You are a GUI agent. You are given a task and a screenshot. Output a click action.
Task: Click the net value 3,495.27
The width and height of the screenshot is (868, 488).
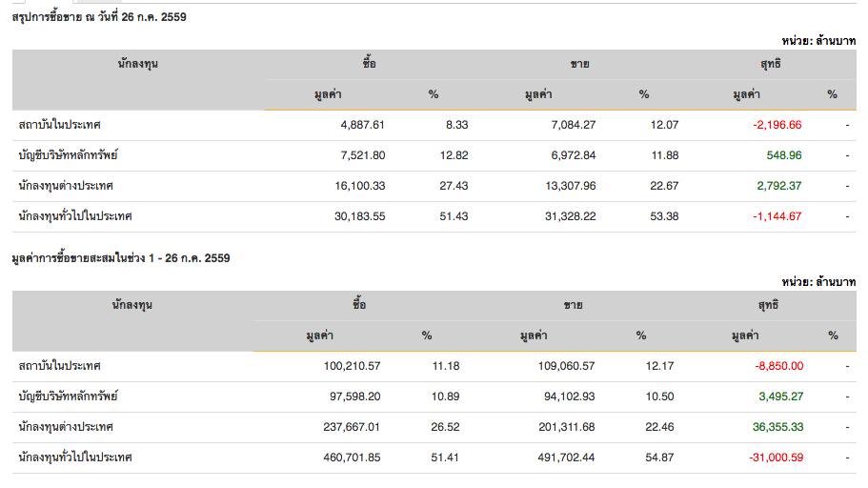coord(778,396)
